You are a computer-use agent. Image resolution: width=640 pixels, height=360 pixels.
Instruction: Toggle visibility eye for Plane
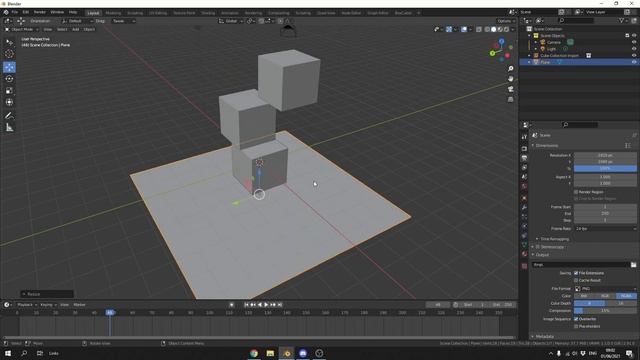[x=634, y=62]
